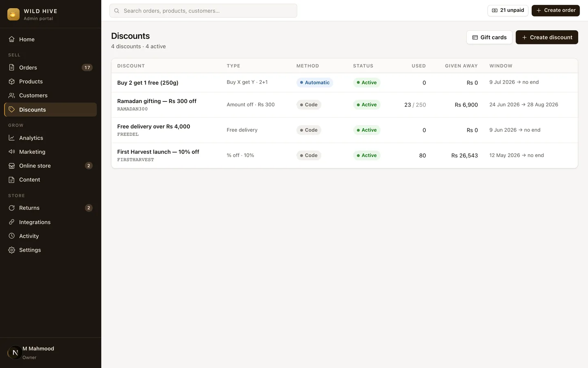The height and width of the screenshot is (368, 588).
Task: Click the 23 / 250 used count
Action: (x=415, y=105)
